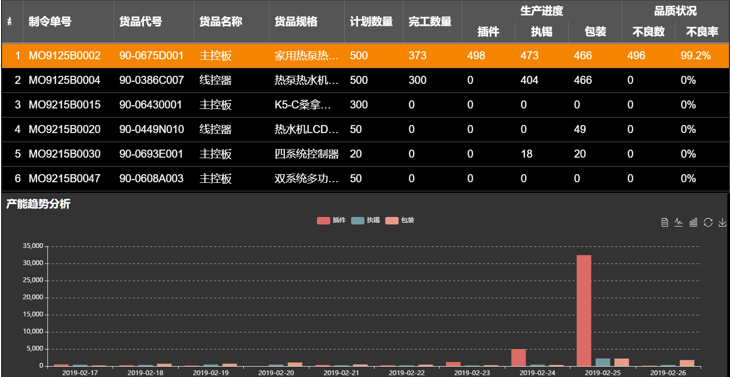Switch chart to line type
The height and width of the screenshot is (377, 730).
[679, 222]
